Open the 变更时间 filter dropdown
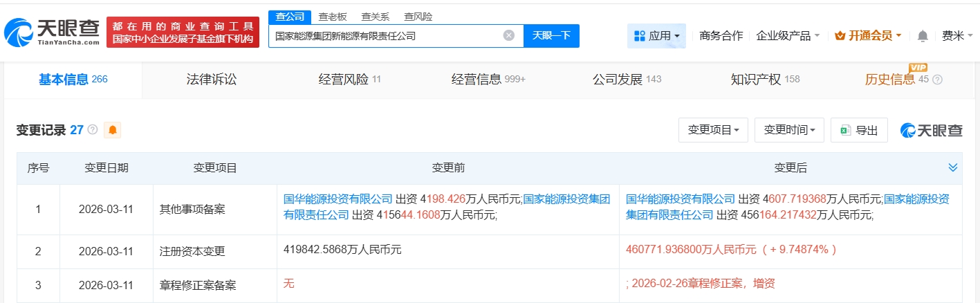Image resolution: width=980 pixels, height=303 pixels. click(789, 130)
